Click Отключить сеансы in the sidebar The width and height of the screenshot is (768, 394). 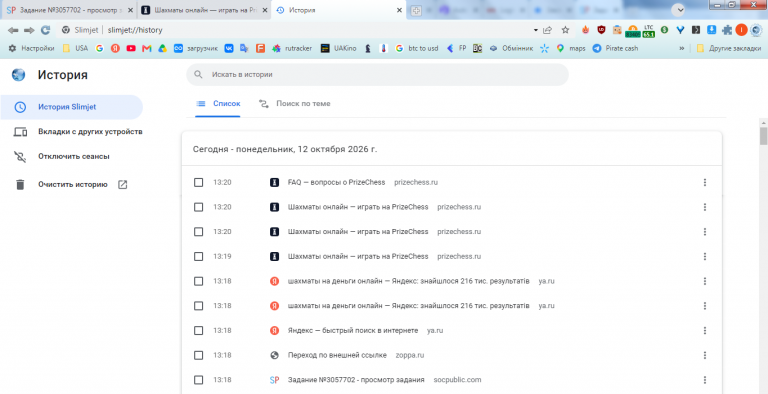(61, 156)
